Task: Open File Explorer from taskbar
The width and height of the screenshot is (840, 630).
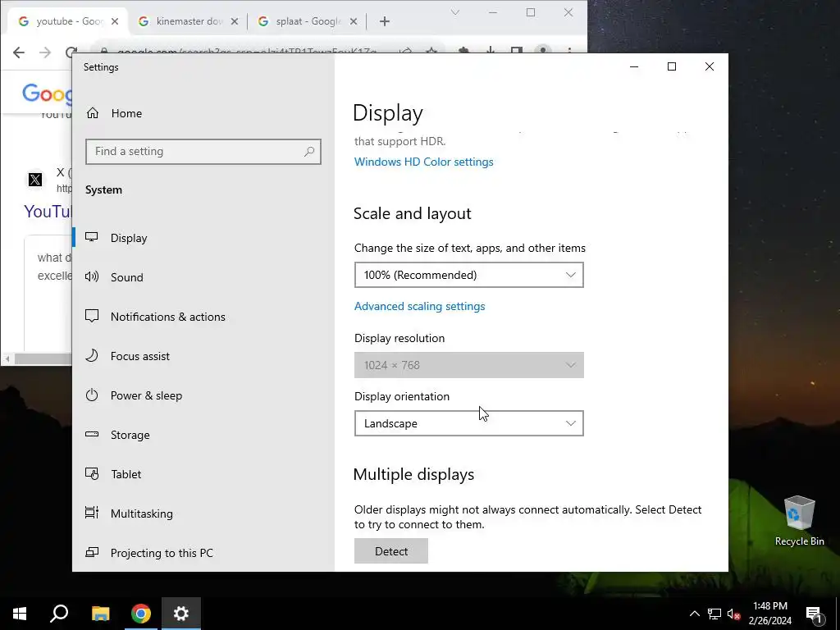Action: pos(100,614)
